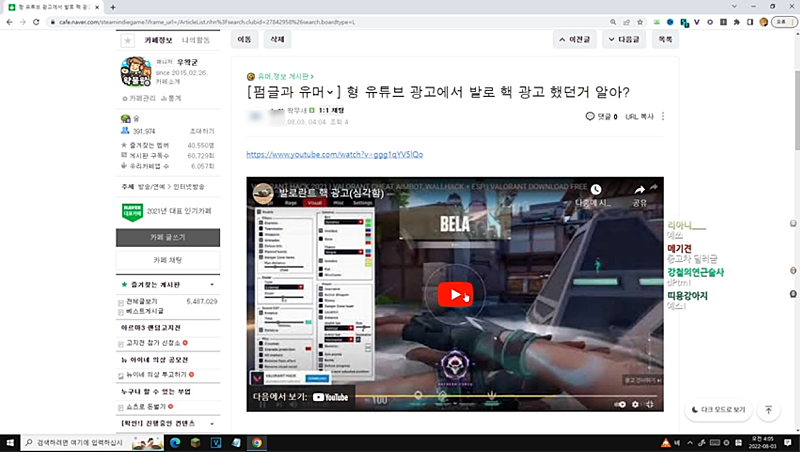Click the 삭제 (delete) button
The image size is (800, 452).
277,39
